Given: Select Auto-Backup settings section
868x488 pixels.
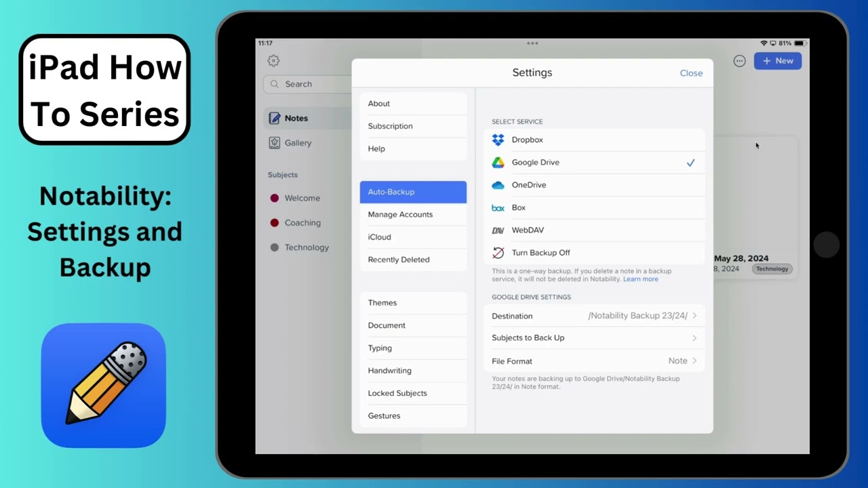Looking at the screenshot, I should [413, 192].
